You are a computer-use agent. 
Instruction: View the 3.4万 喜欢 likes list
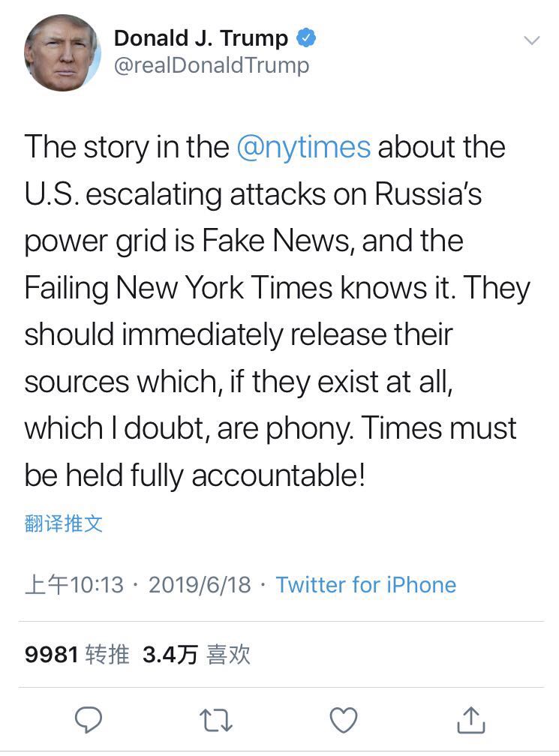[196, 655]
